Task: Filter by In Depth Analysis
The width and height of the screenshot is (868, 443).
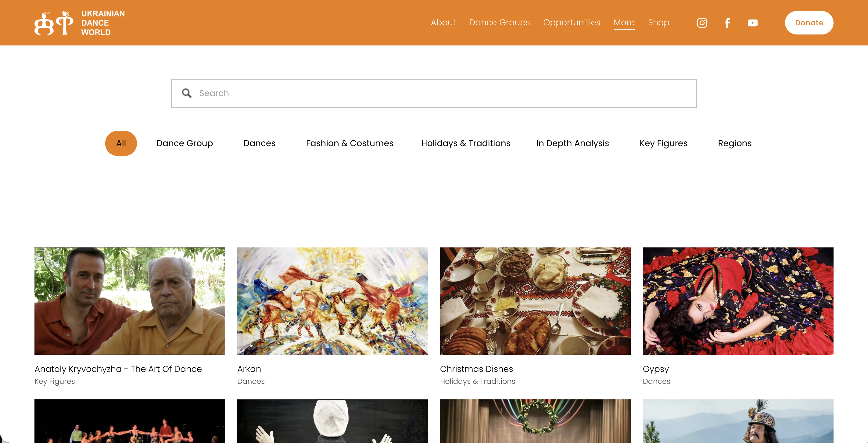Action: click(x=572, y=143)
